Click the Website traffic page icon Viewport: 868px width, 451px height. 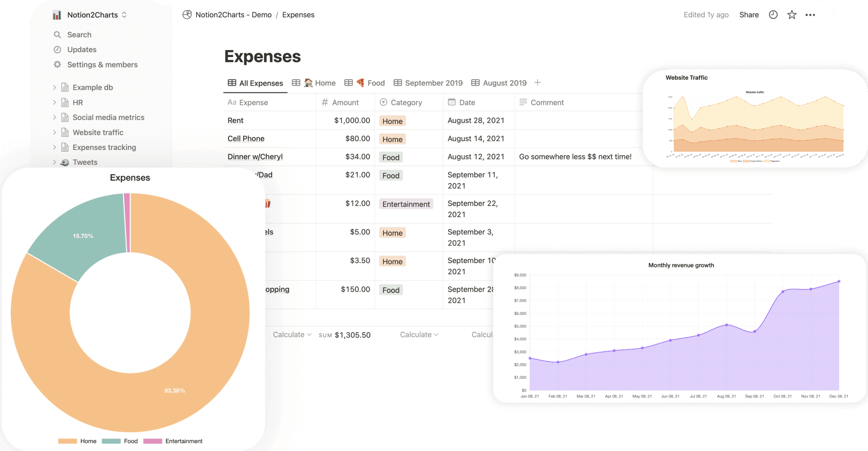[x=65, y=132]
